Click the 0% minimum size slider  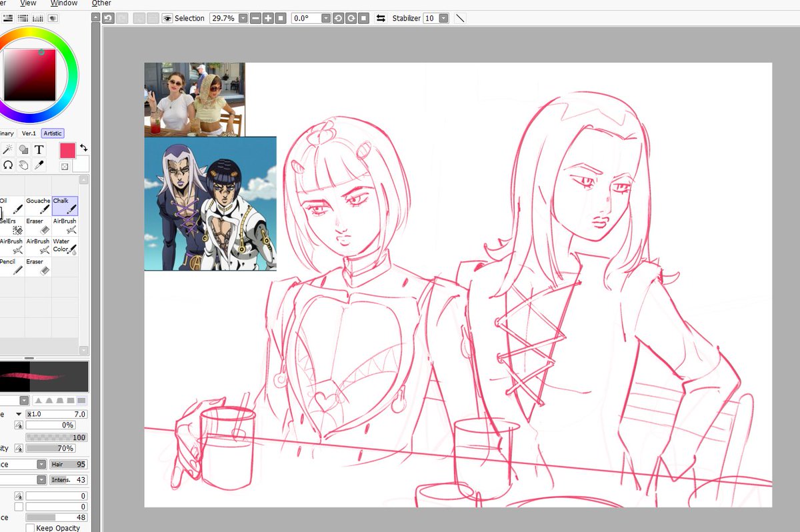click(50, 425)
